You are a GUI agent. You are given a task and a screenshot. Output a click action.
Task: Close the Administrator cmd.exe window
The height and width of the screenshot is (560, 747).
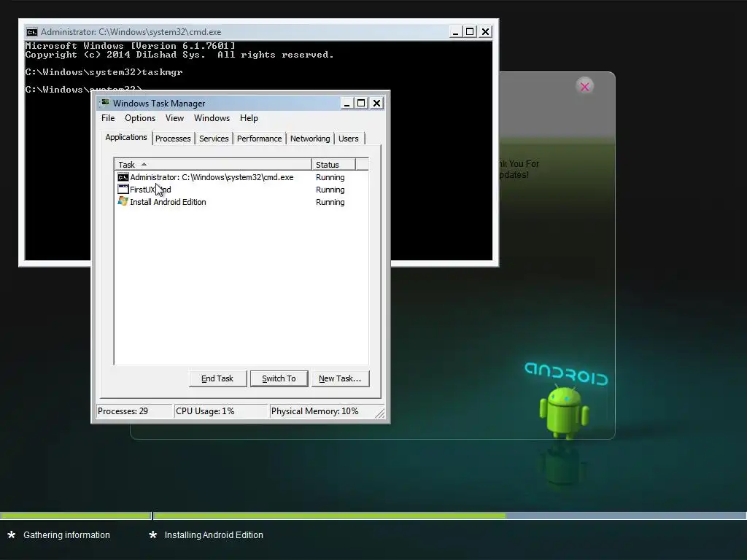[485, 32]
